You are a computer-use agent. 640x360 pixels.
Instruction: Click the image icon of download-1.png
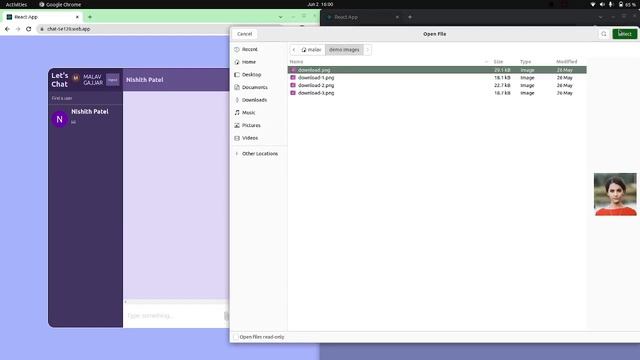tap(293, 78)
